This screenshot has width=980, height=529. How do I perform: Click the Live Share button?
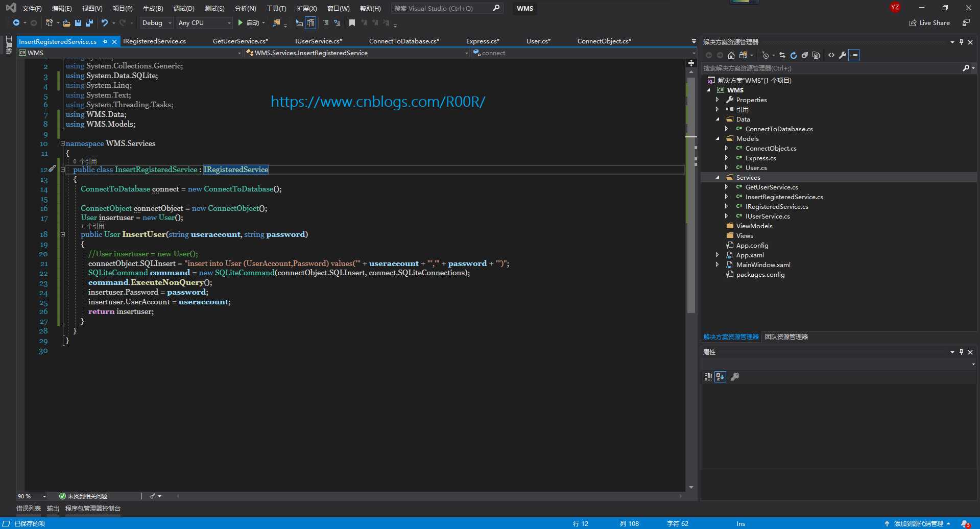click(x=929, y=23)
